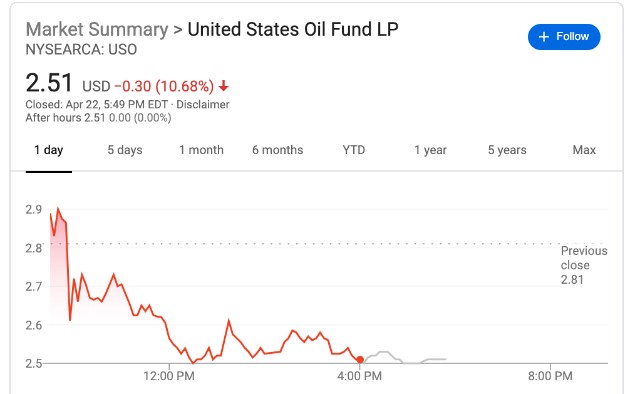Click the gray after-hours line segment
Viewport: 640px width, 394px height.
click(404, 358)
